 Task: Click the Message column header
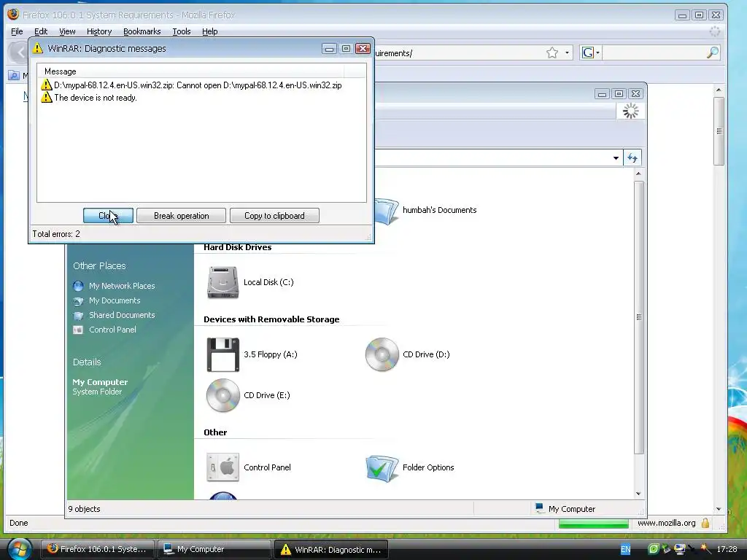(190, 71)
